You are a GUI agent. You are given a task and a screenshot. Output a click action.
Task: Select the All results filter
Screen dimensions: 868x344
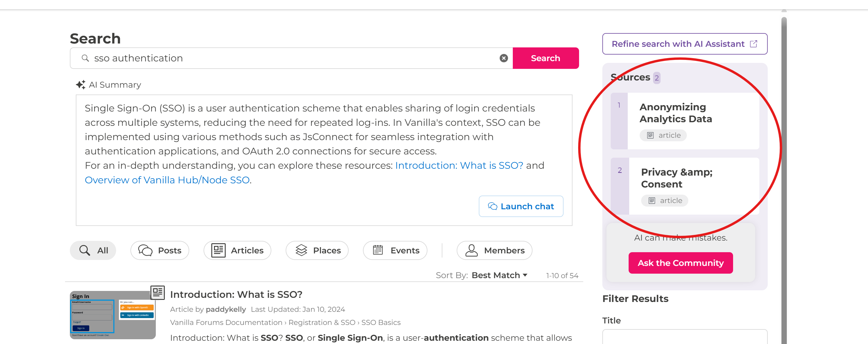click(93, 250)
